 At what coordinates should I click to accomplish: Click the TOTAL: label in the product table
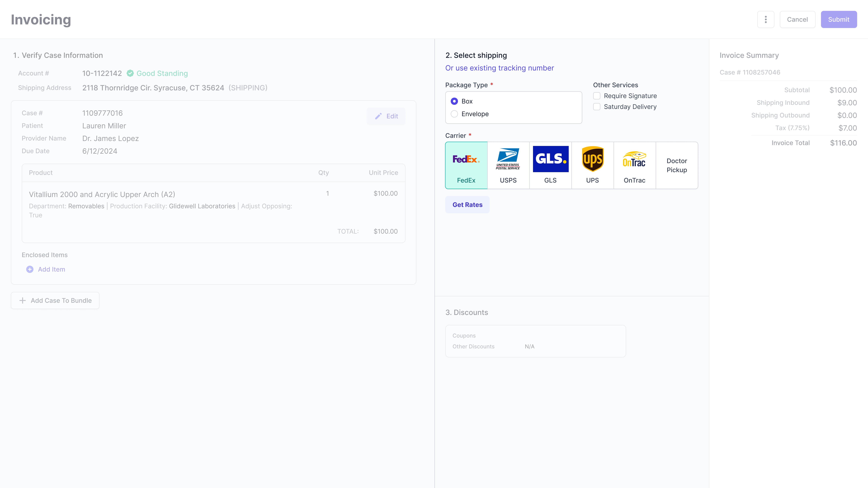tap(348, 231)
